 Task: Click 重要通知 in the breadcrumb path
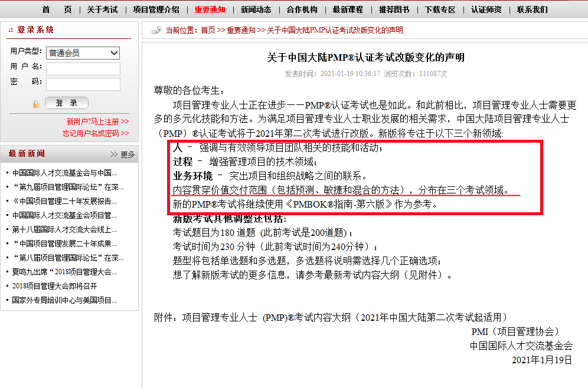click(243, 30)
